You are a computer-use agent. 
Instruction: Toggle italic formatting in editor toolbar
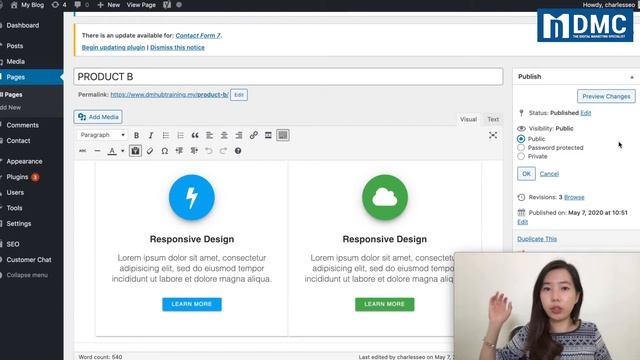[x=151, y=135]
